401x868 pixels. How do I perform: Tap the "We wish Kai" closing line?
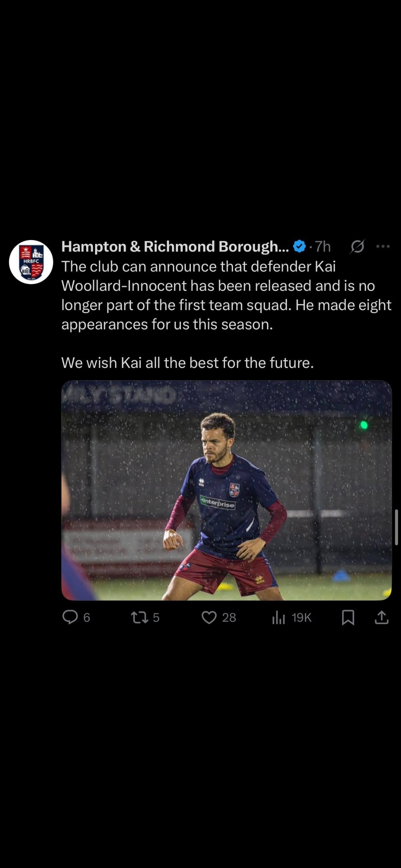click(188, 363)
